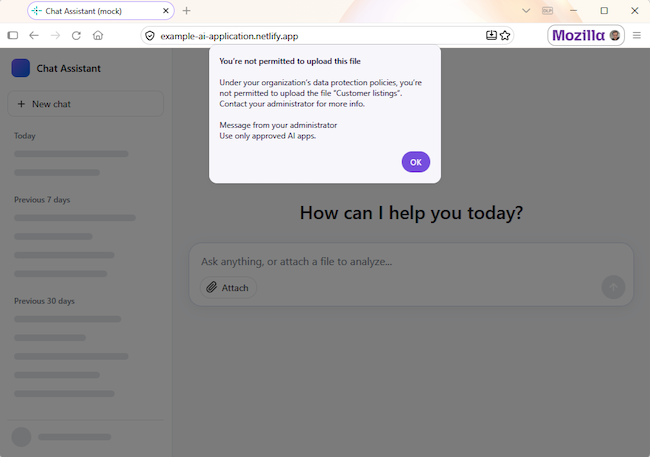
Task: Start a New chat
Action: click(85, 104)
